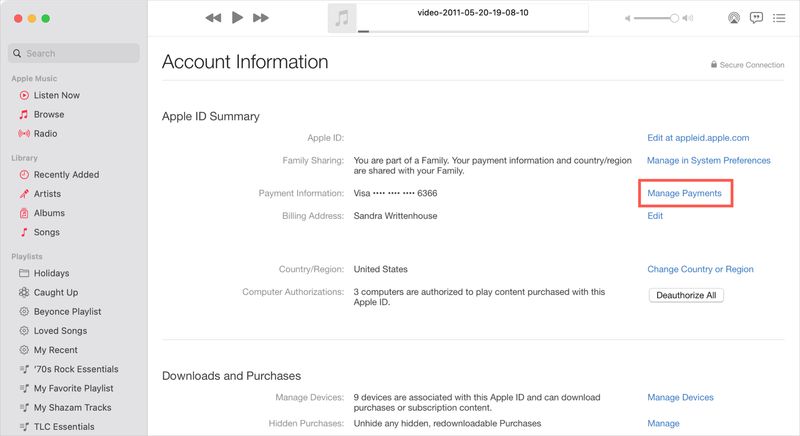Click the United States country value
This screenshot has height=436, width=800.
[381, 269]
